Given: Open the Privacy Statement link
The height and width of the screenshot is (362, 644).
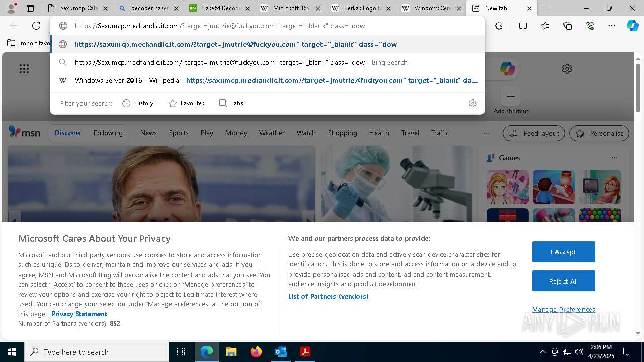Looking at the screenshot, I should point(79,314).
